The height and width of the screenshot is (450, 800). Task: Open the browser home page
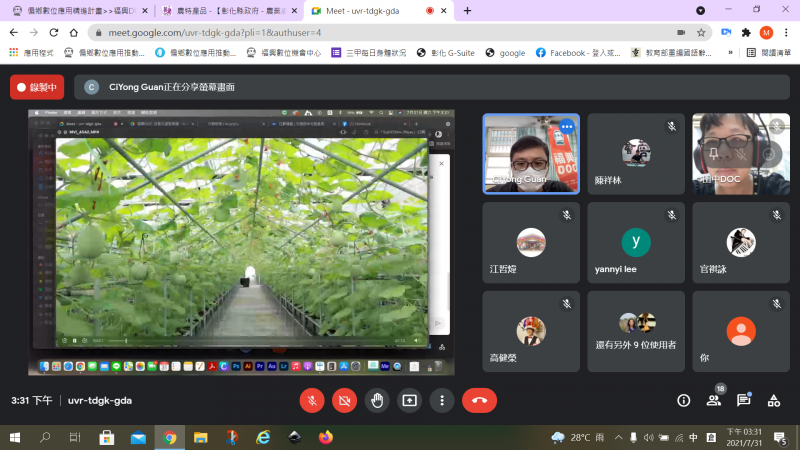[74, 33]
